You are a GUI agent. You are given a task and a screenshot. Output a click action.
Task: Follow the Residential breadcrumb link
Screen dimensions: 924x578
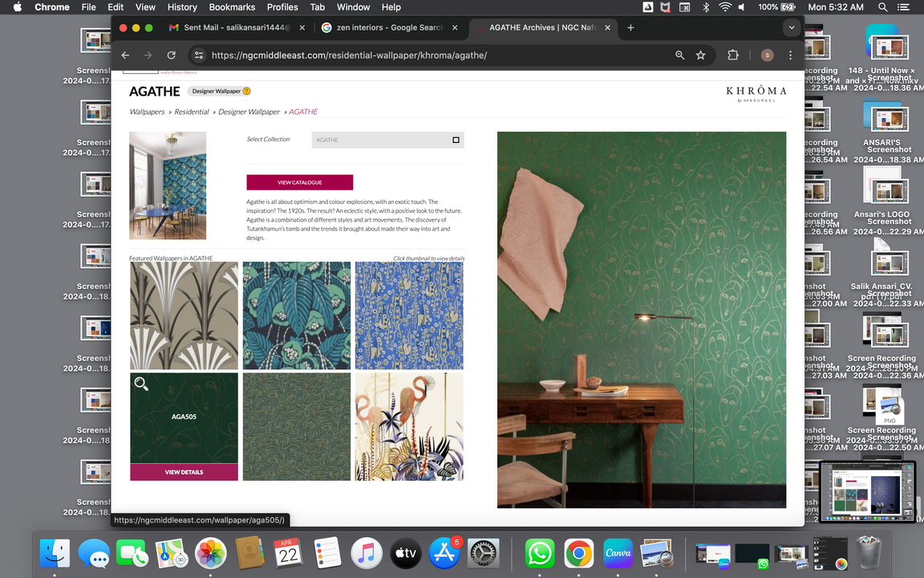192,112
